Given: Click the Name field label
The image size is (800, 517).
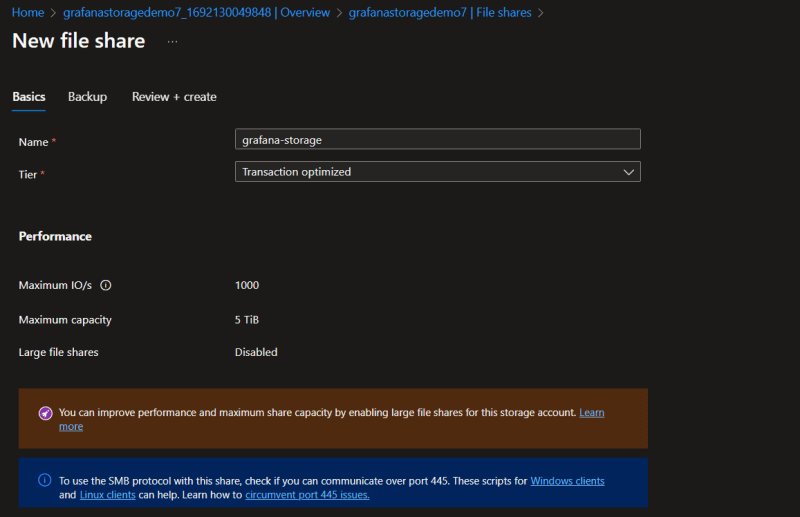Looking at the screenshot, I should (x=33, y=142).
